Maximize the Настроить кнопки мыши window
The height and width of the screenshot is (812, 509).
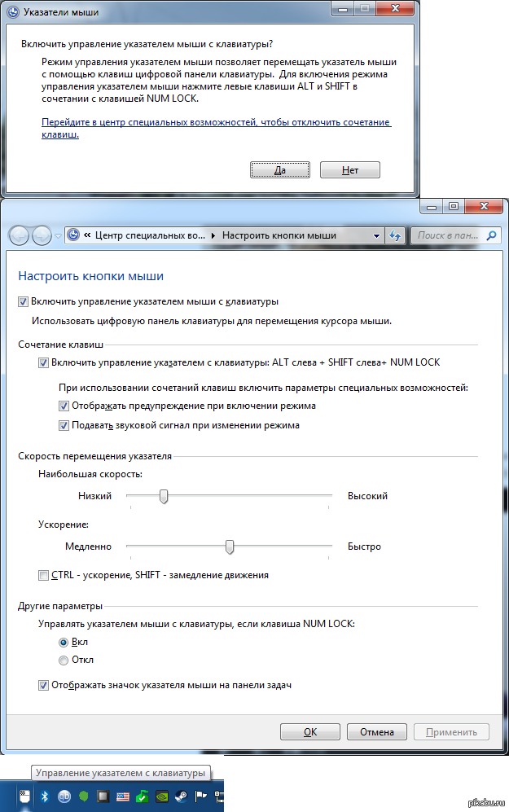tap(454, 206)
